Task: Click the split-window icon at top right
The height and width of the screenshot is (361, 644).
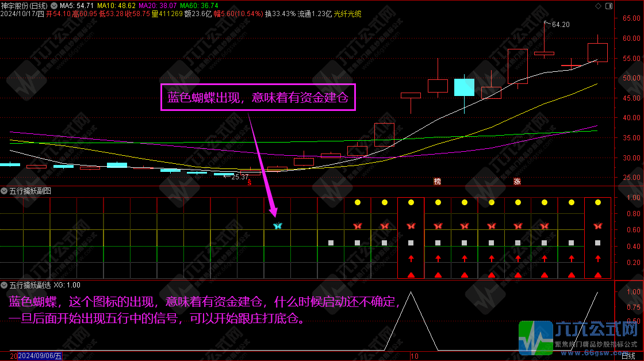Action: [609, 6]
